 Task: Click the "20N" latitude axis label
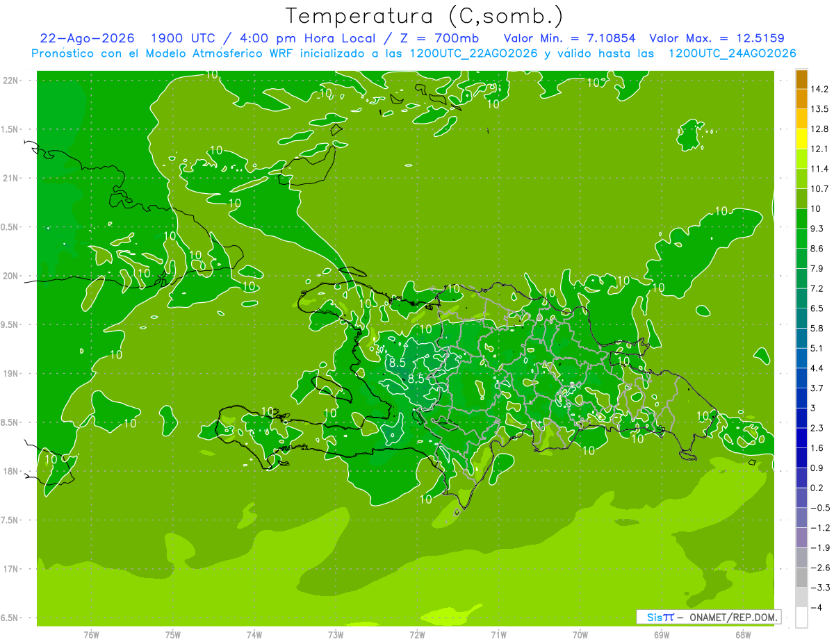[x=11, y=276]
